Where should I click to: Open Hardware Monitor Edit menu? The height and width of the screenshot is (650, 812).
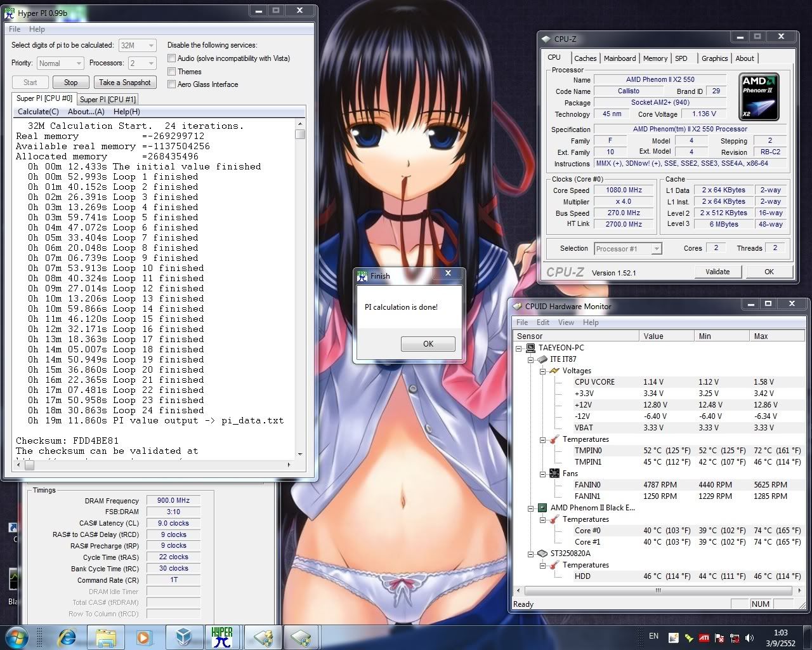(543, 322)
